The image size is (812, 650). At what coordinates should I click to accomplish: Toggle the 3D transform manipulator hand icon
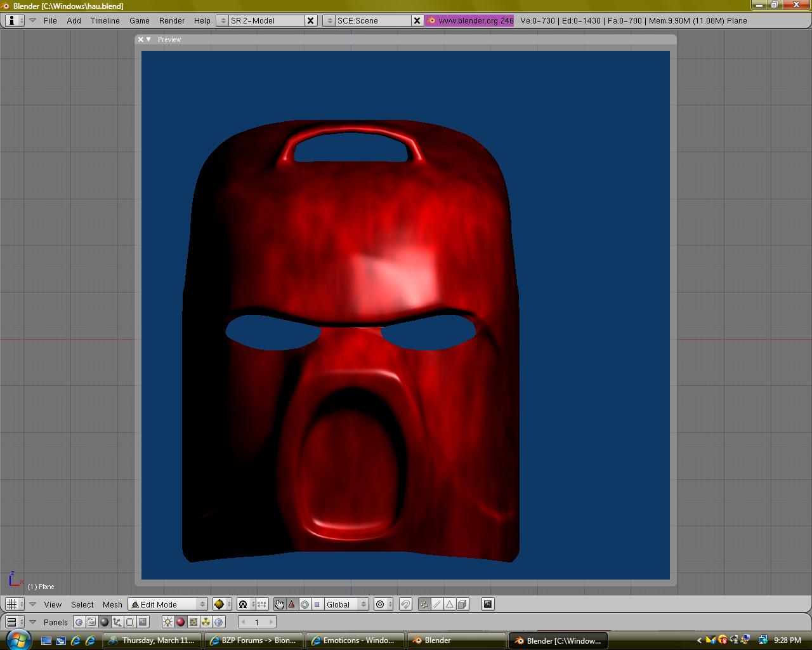(x=279, y=604)
